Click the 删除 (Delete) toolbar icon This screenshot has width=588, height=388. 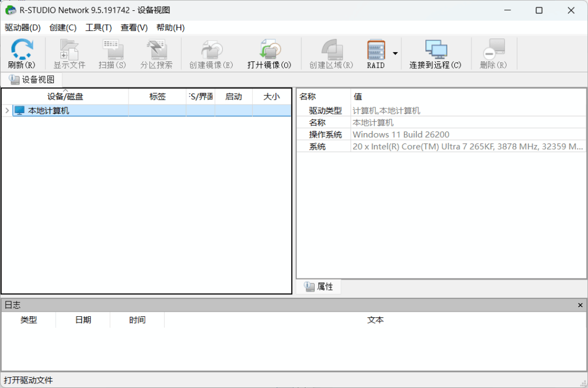(x=493, y=53)
